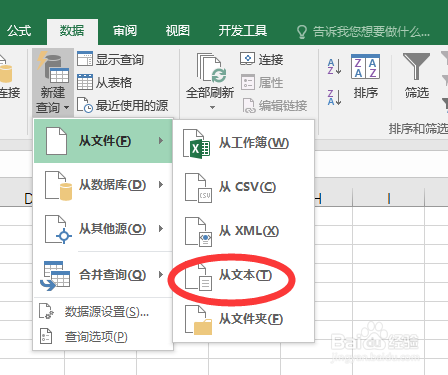Image resolution: width=448 pixels, height=375 pixels.
Task: Expand 从其他源(O) submenu arrow
Action: [x=161, y=229]
